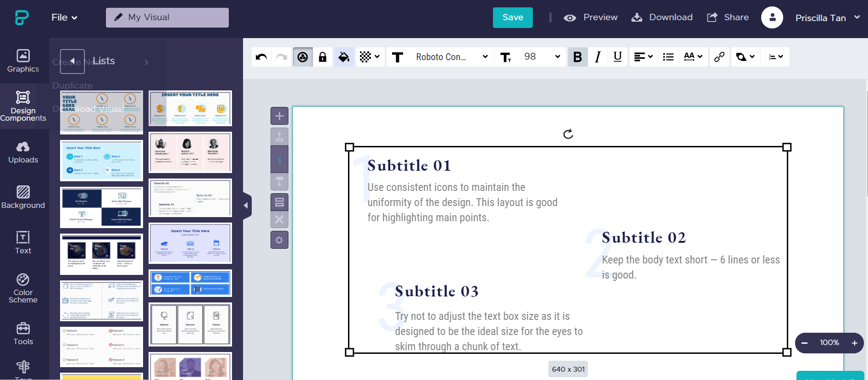Zoom out with minus button

(804, 343)
